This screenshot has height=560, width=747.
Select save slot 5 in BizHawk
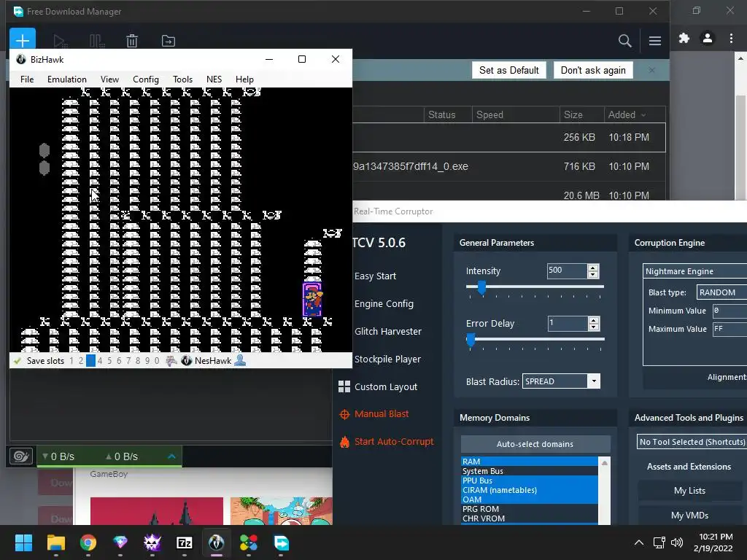click(109, 361)
